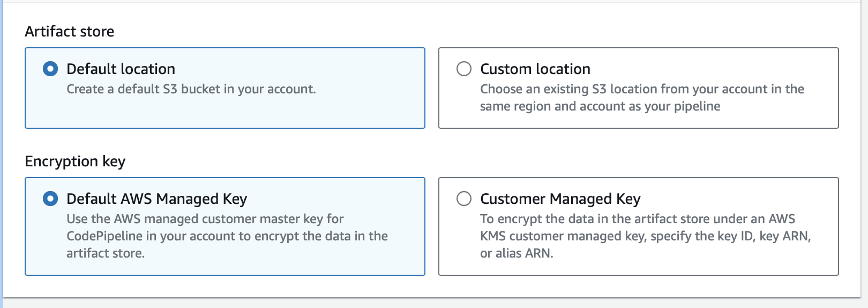Click 'or alias ARN.' line of text
Screen dimensions: 868x308
tap(517, 253)
